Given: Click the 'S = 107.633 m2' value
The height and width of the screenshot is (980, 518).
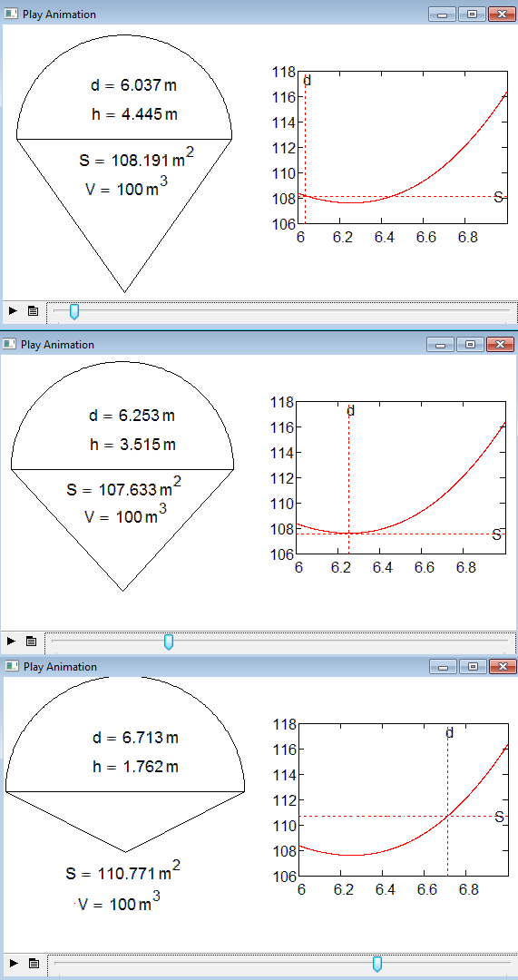Looking at the screenshot, I should point(124,488).
